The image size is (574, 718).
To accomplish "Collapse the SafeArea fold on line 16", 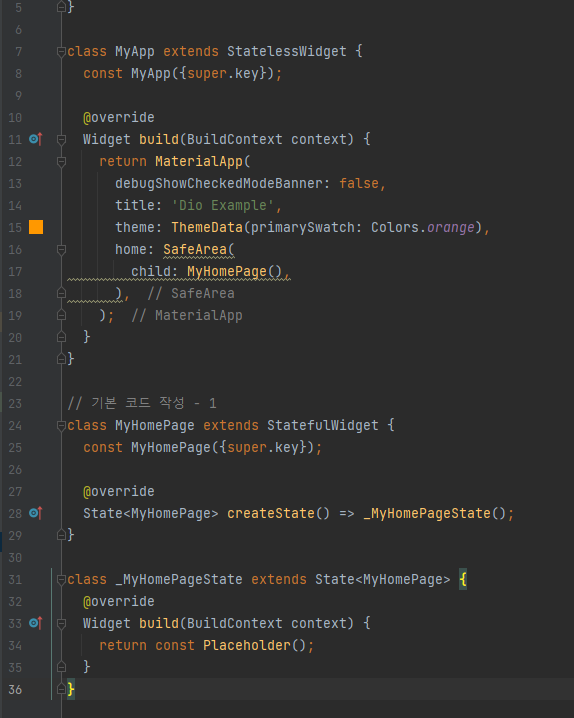I will click(x=61, y=250).
